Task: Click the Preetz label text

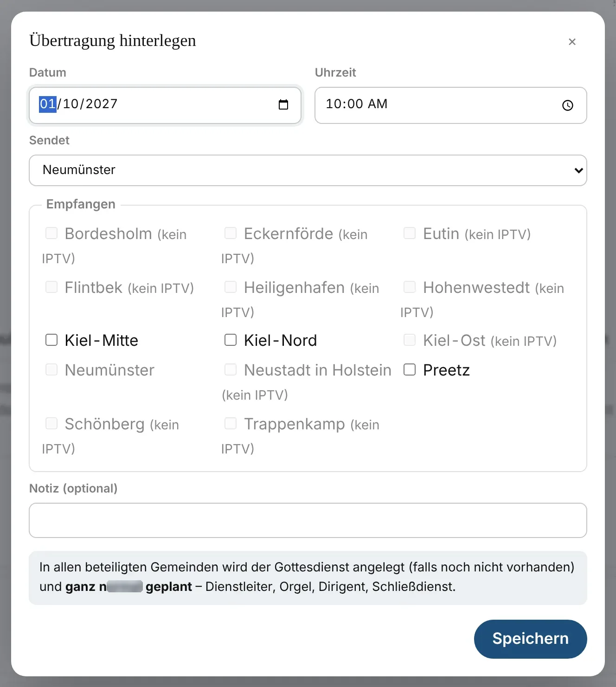Action: [447, 370]
